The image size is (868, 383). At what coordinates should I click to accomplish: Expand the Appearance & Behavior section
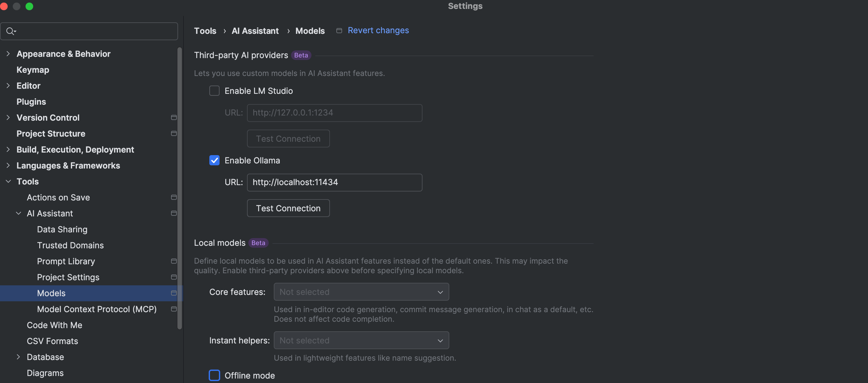point(8,54)
